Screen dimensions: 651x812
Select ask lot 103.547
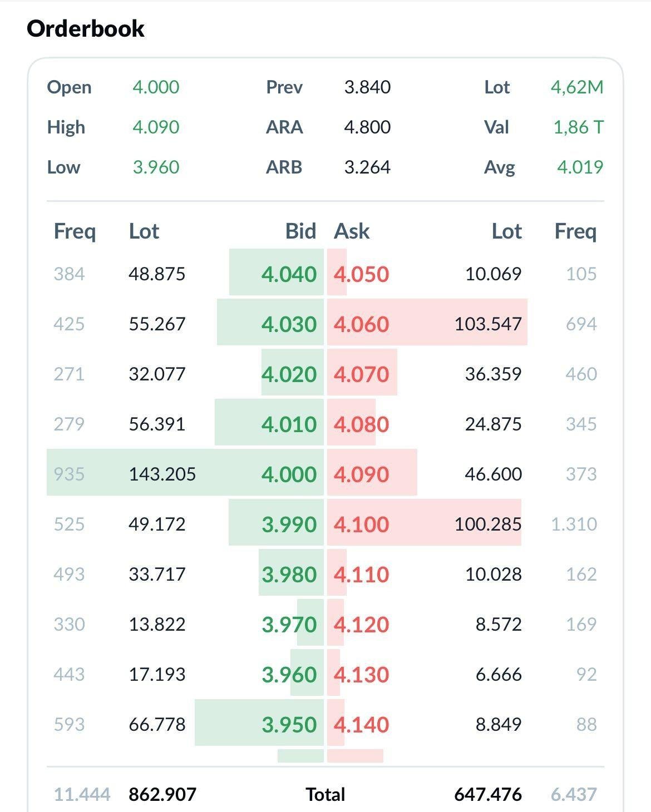tap(488, 324)
